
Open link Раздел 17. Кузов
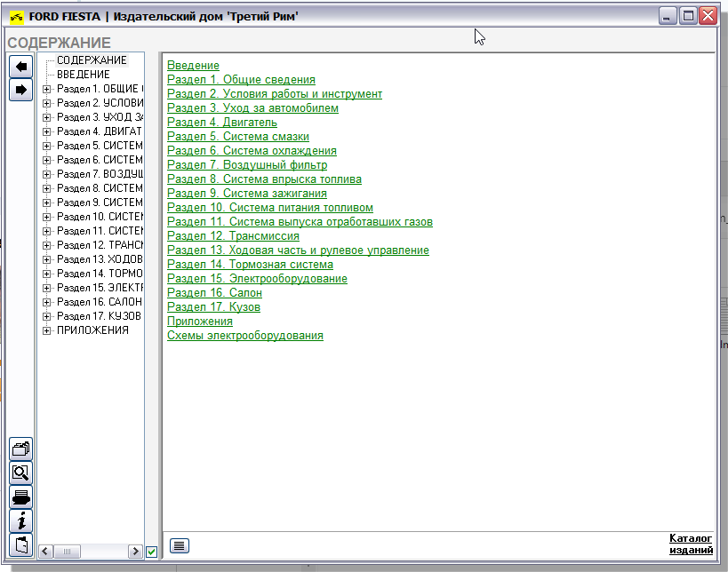pyautogui.click(x=213, y=307)
